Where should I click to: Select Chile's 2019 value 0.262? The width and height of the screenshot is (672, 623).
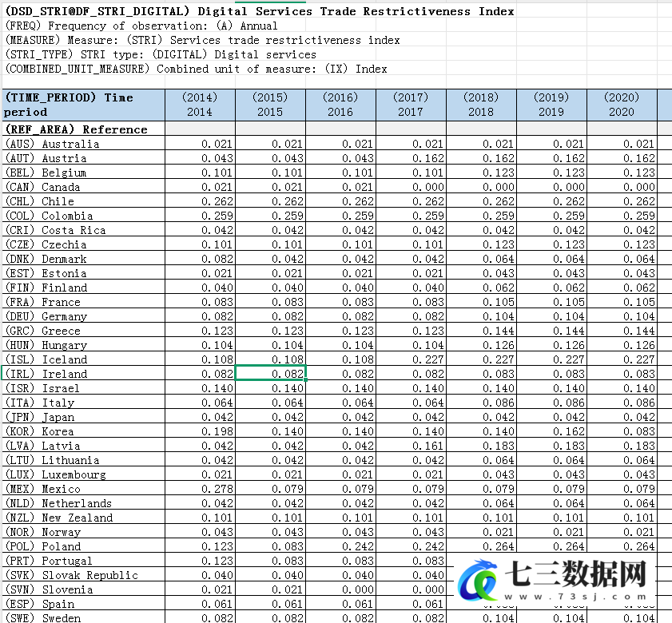[551, 201]
